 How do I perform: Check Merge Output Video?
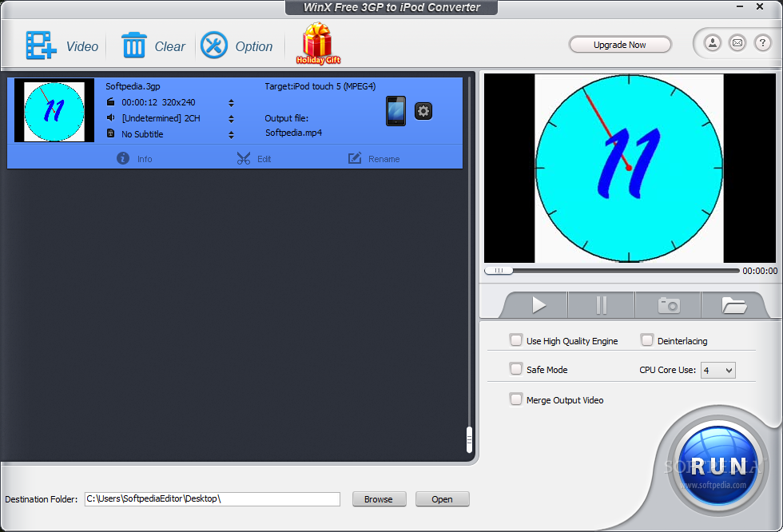point(516,399)
